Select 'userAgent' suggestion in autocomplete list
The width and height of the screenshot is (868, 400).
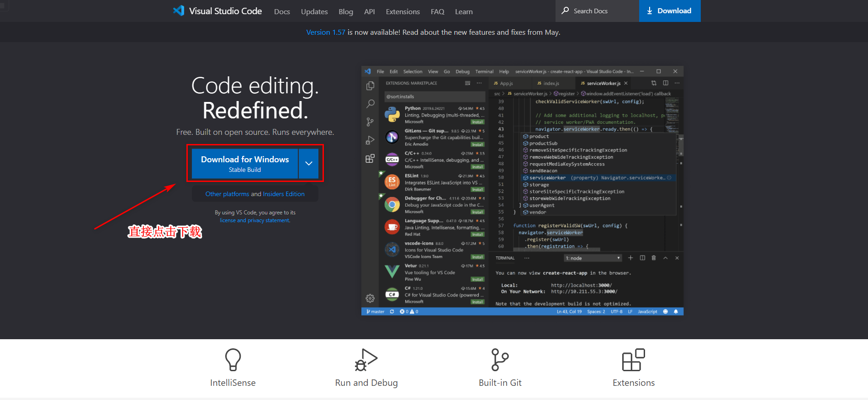point(542,205)
